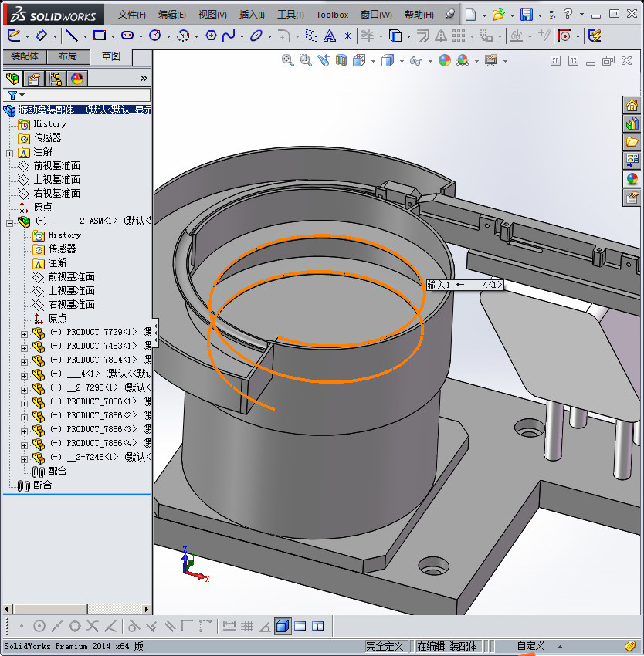Click the Edit Appearance color ball

[x=444, y=61]
